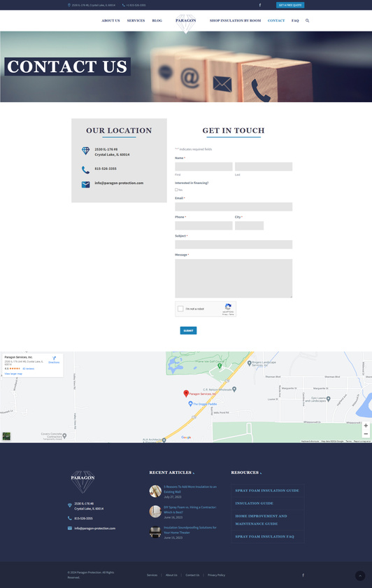Open article on adding insulation to existing wall

(190, 489)
